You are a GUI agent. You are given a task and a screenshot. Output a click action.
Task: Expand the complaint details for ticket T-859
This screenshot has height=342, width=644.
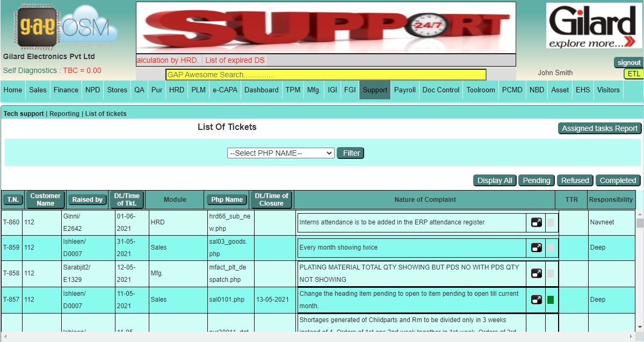[x=536, y=248]
